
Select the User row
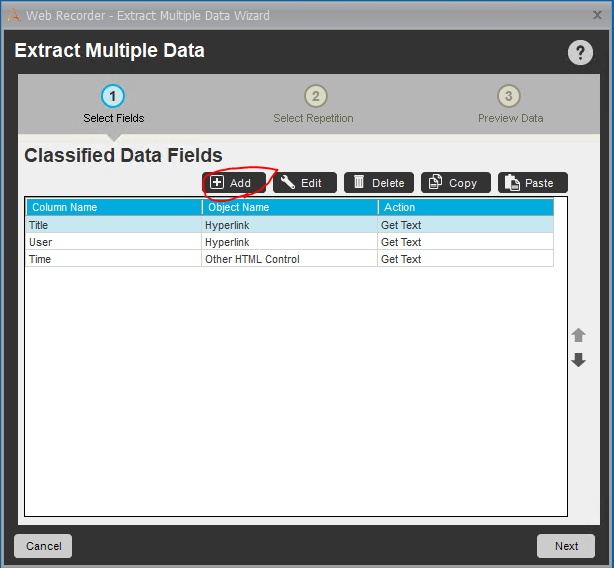pos(290,242)
